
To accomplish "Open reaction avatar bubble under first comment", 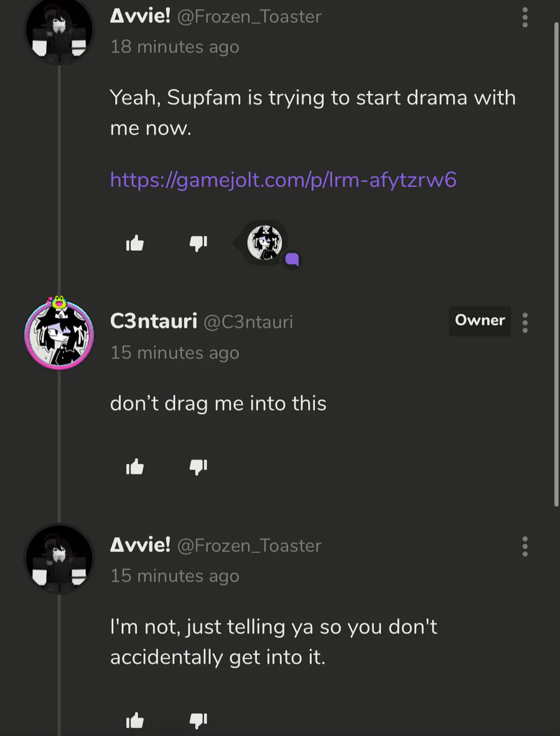I will (x=265, y=243).
